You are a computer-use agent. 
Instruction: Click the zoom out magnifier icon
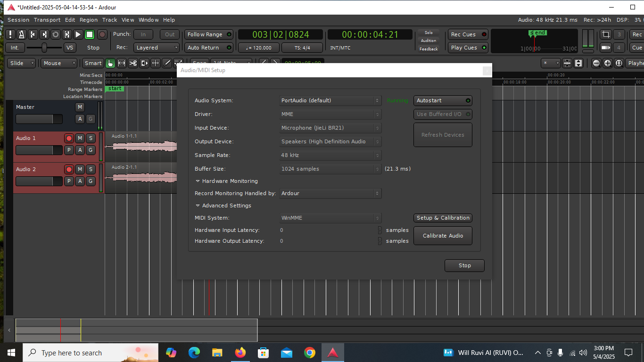[x=596, y=63]
